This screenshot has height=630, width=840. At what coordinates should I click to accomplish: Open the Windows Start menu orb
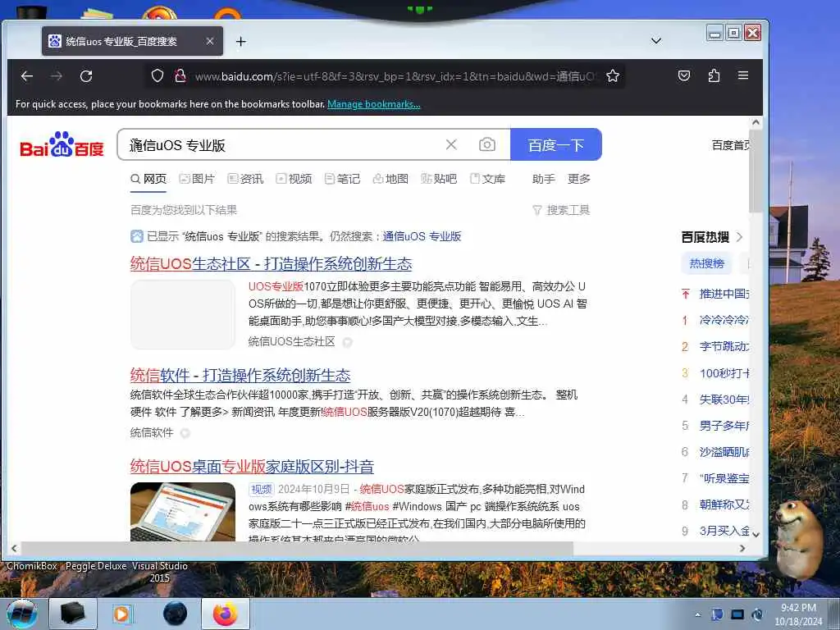[22, 614]
